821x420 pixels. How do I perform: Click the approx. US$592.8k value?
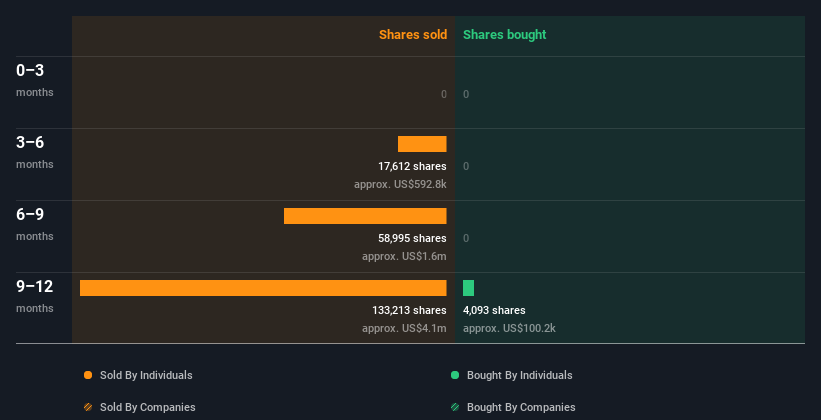[x=400, y=185]
